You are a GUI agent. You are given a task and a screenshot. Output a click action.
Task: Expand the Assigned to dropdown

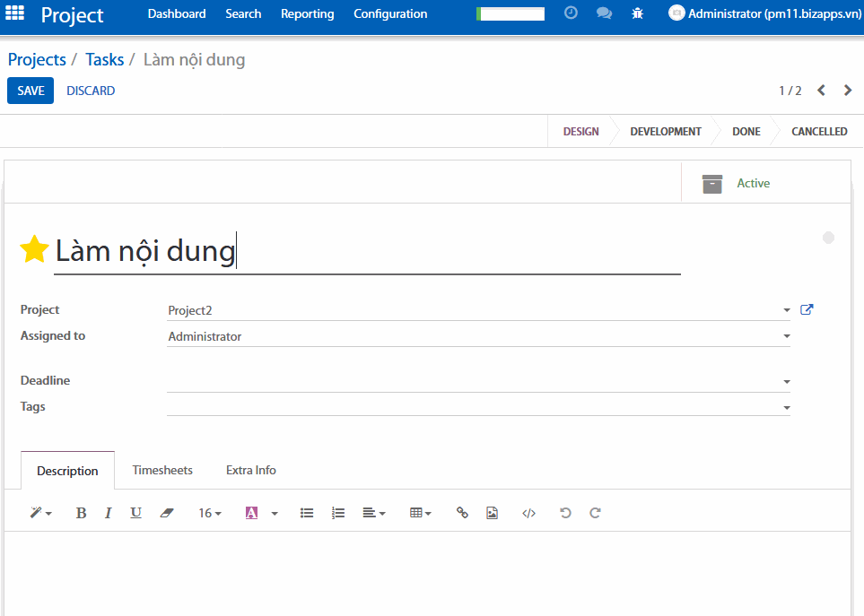(x=786, y=337)
